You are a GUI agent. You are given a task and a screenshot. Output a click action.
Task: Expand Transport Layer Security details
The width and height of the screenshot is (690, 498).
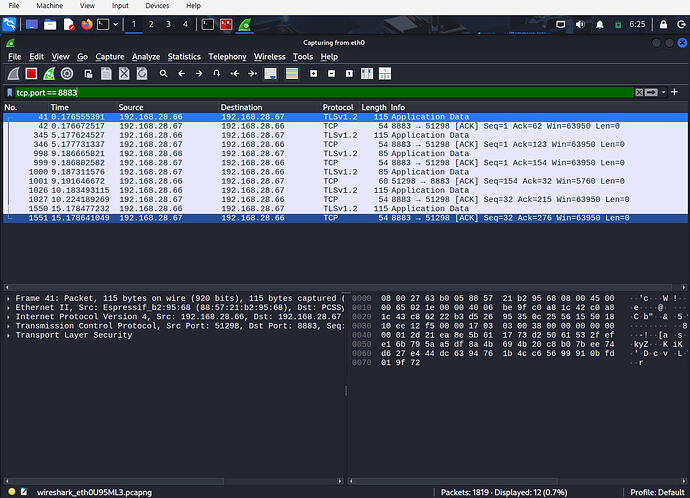tap(8, 335)
